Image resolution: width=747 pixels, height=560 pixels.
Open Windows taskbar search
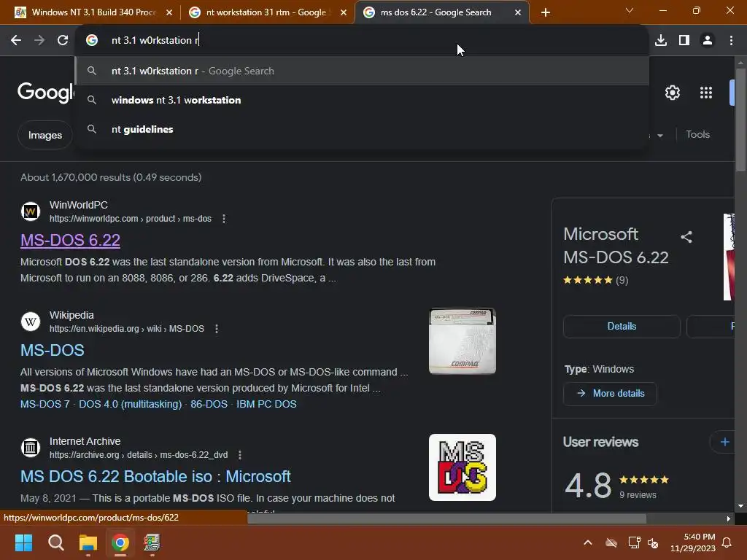click(55, 542)
